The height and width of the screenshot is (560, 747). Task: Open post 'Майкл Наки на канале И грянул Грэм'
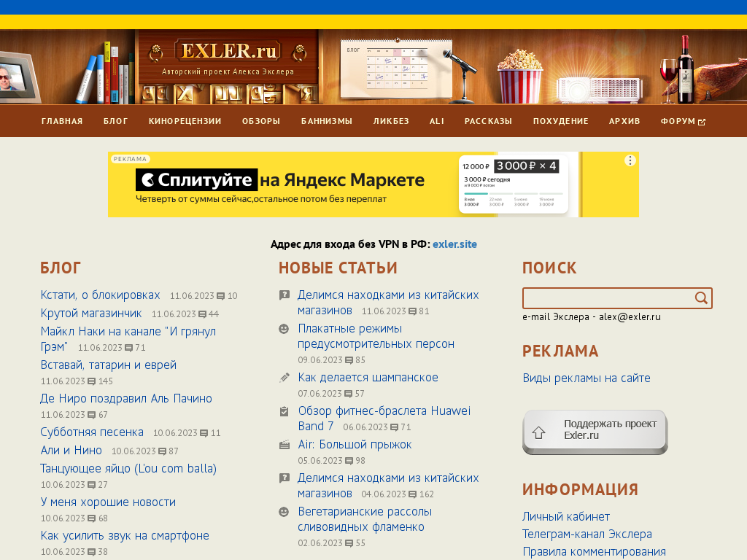click(x=128, y=339)
